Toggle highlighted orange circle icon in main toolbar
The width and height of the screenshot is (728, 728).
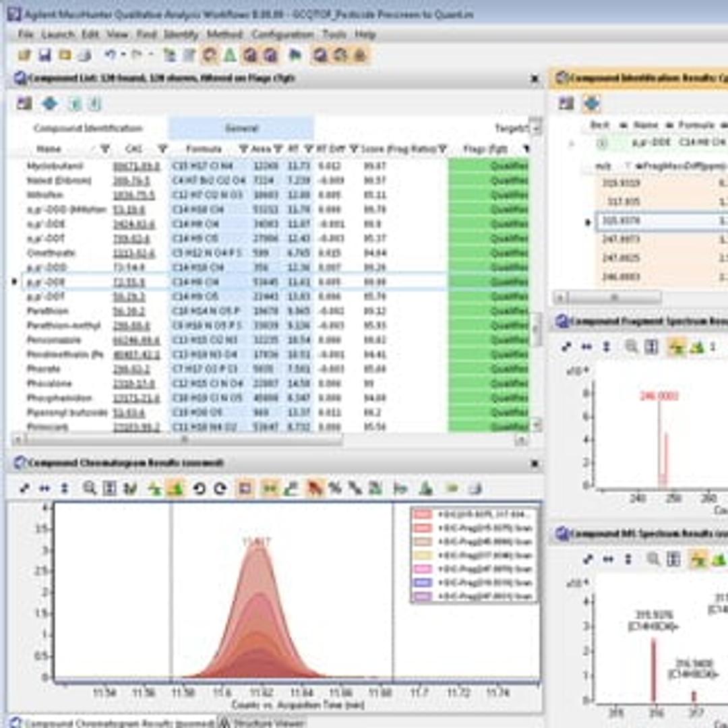coord(209,55)
